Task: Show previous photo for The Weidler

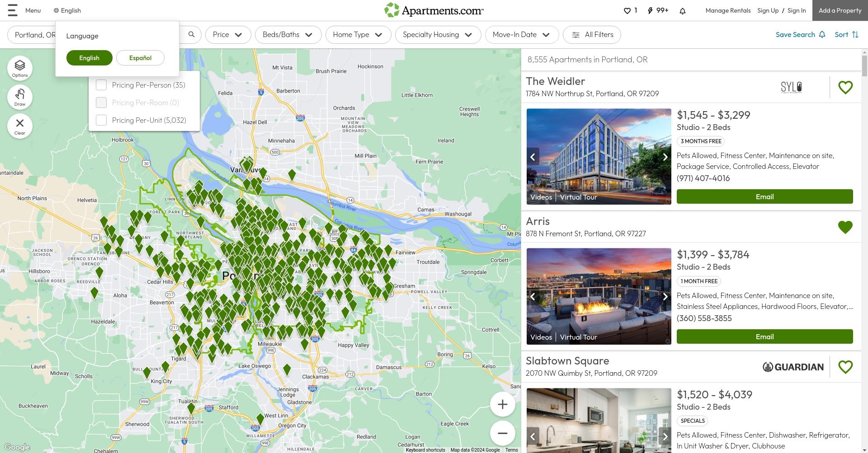Action: [x=533, y=157]
